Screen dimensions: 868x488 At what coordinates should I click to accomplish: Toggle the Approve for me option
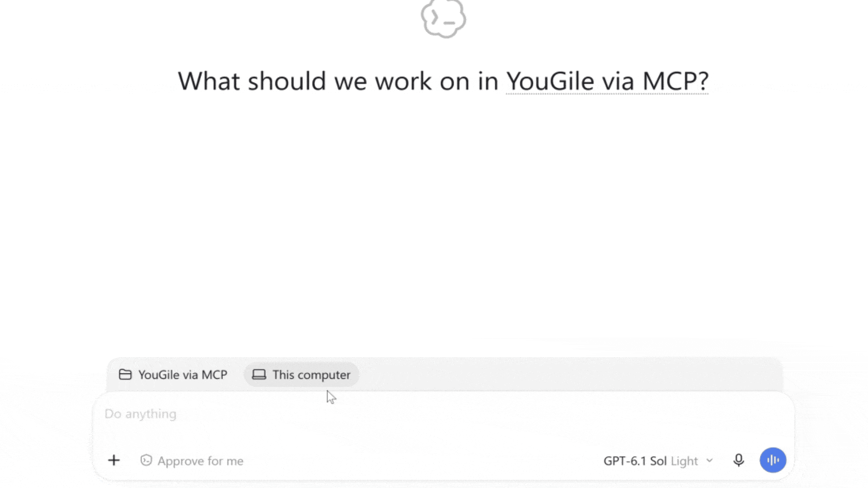click(192, 461)
